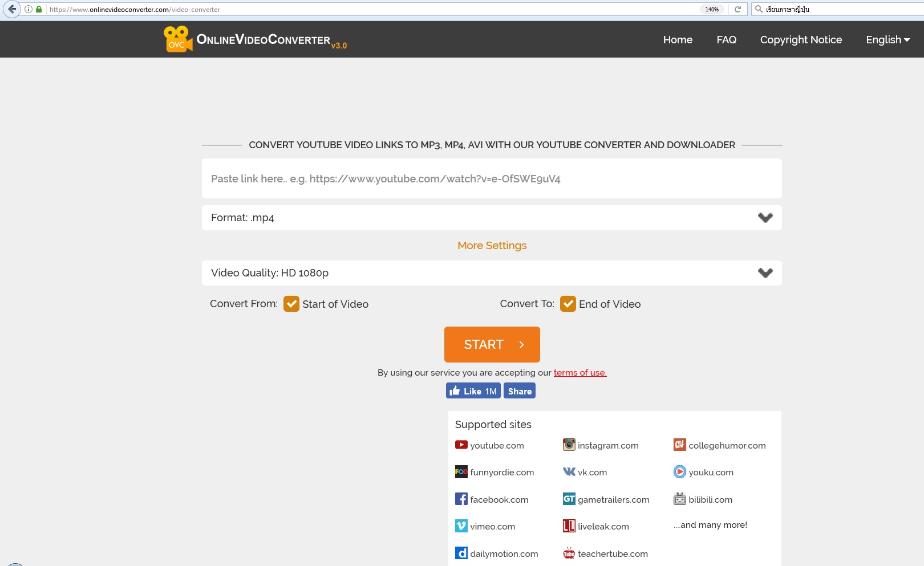Click the youku.com text
Viewport: 924px width, 566px height.
coord(711,473)
